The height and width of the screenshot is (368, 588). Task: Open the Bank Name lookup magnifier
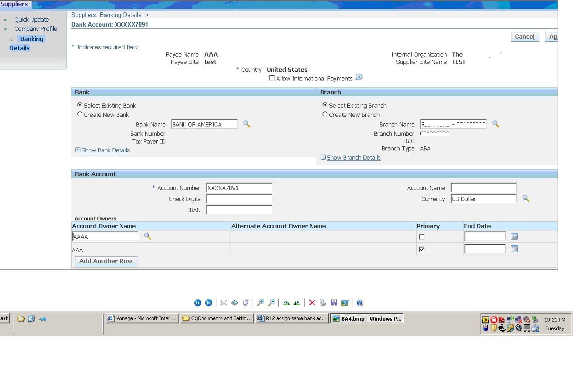(247, 124)
